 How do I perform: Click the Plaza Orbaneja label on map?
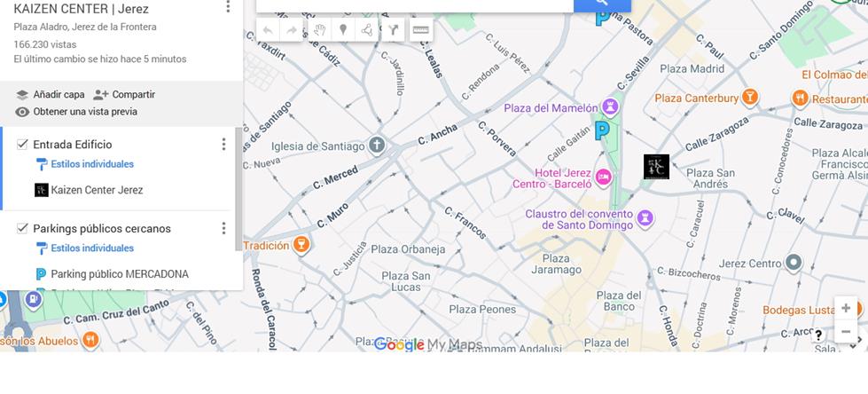pos(408,249)
